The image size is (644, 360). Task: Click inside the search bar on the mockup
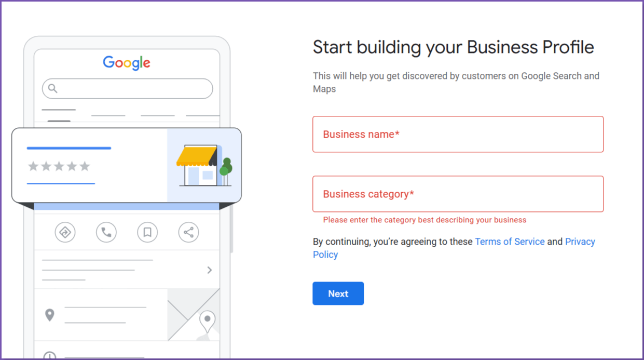click(127, 88)
